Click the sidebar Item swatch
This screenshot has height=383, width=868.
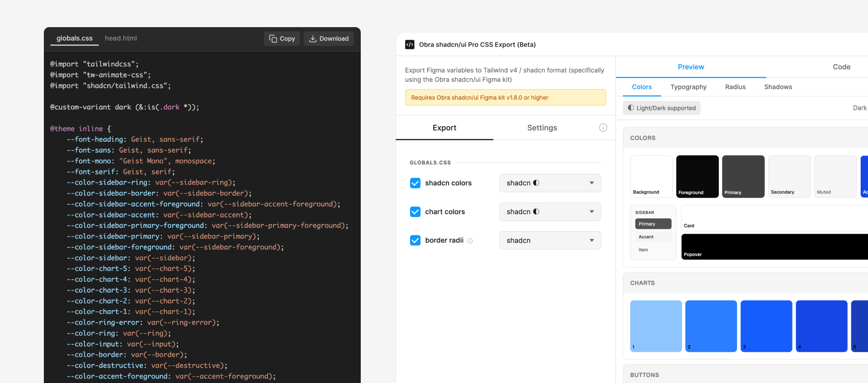[653, 250]
